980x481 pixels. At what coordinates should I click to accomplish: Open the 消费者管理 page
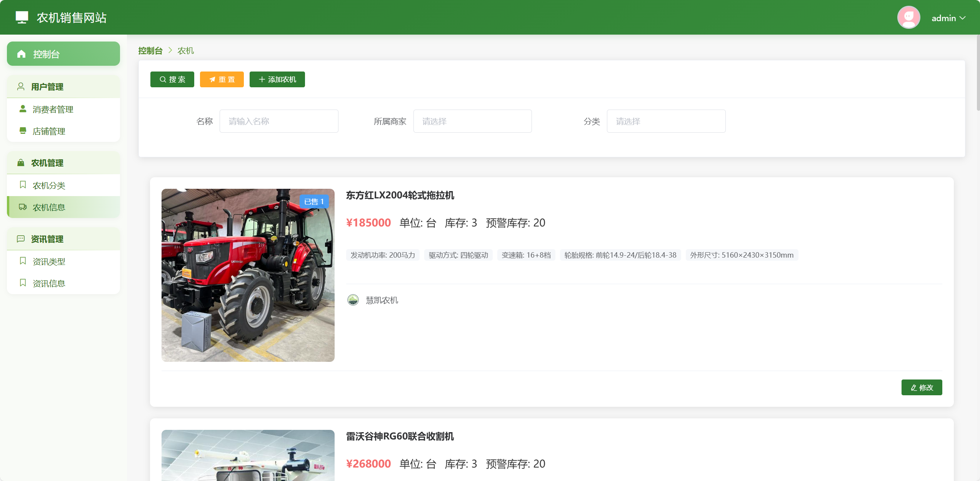[63, 109]
